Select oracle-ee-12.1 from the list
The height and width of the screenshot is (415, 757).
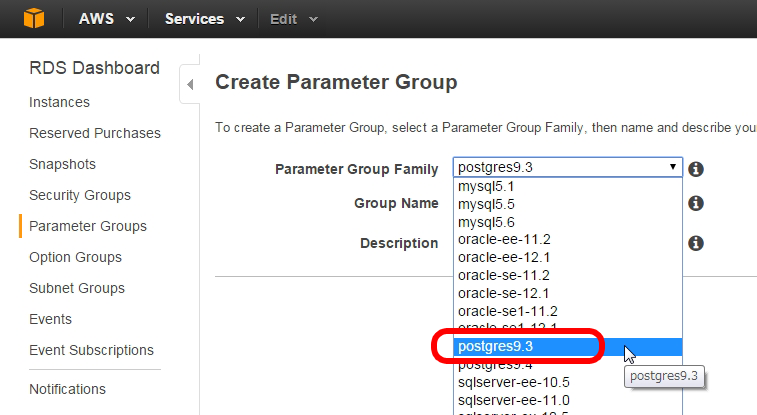click(568, 258)
